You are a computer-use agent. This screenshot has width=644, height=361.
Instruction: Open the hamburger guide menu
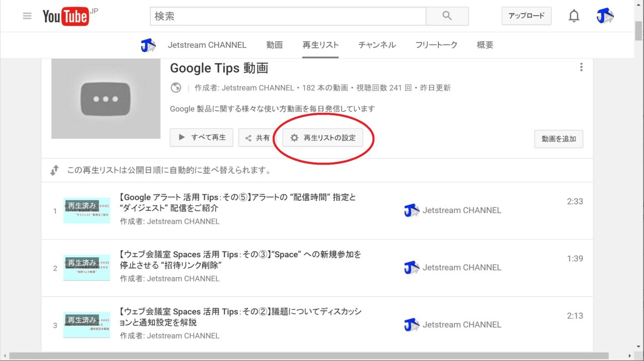27,16
